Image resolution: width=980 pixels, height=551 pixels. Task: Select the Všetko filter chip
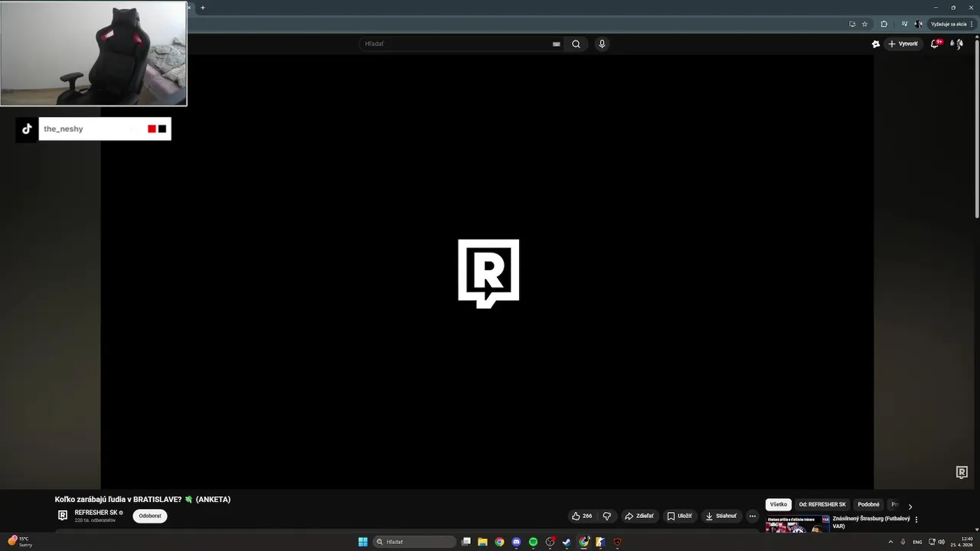[x=779, y=504]
